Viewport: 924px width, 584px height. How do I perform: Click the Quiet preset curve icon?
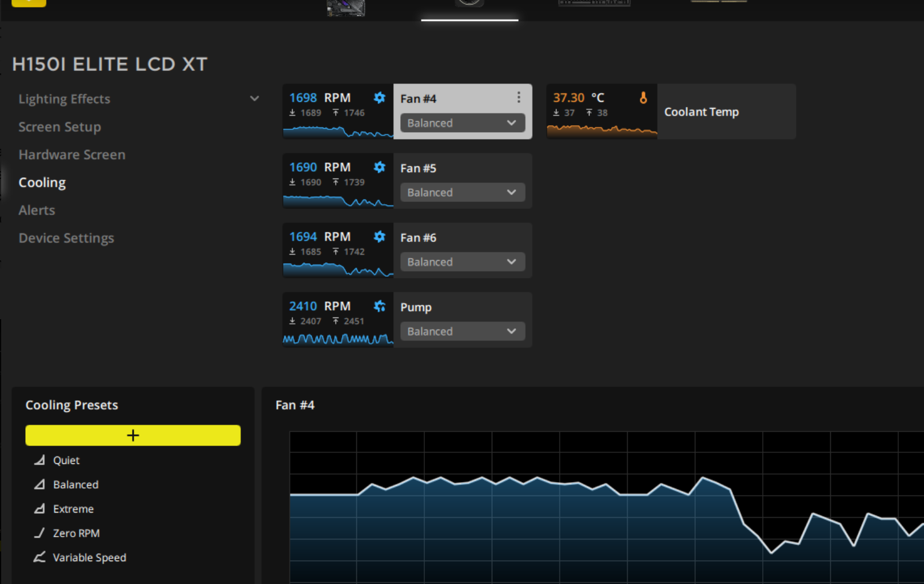coord(39,460)
